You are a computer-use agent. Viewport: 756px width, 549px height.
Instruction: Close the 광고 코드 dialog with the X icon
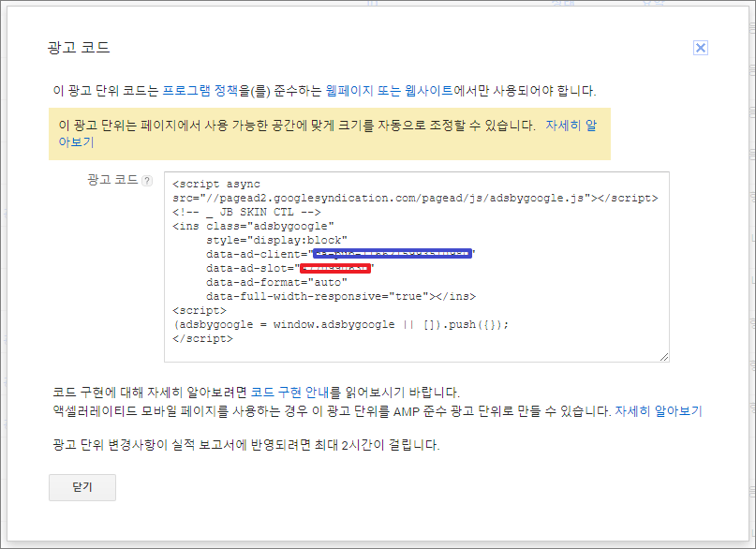coord(701,48)
